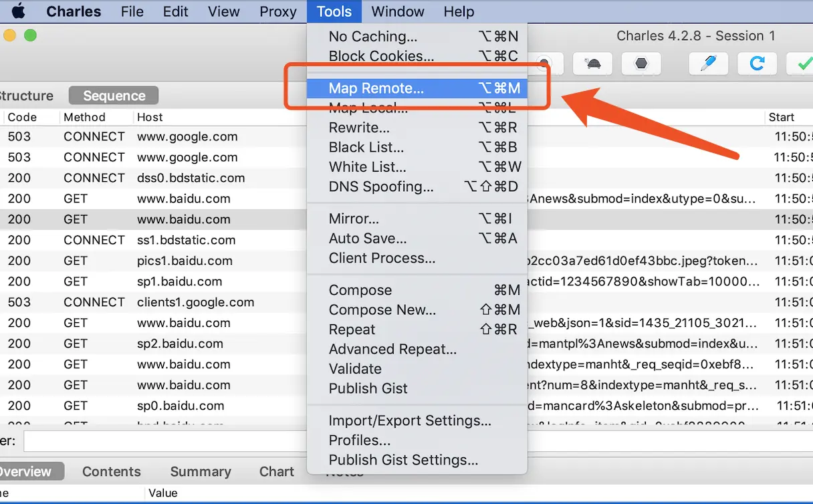
Task: Choose No Caching from Tools menu
Action: (x=417, y=36)
